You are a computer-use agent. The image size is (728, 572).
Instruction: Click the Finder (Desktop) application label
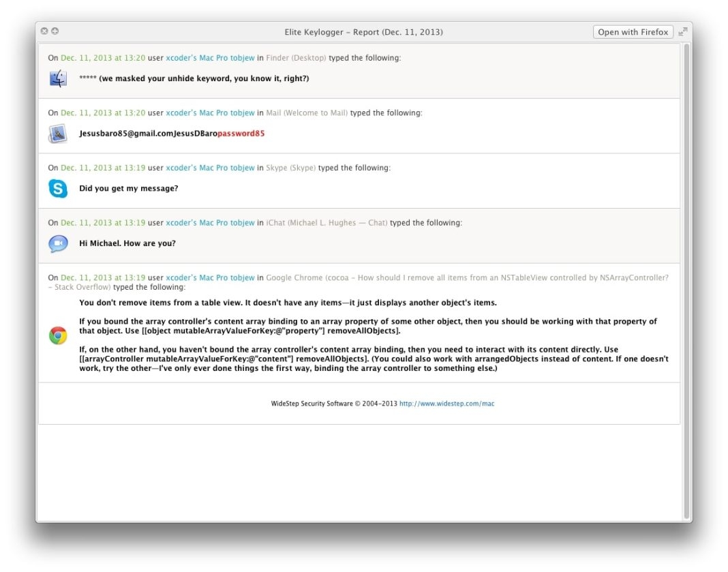(x=296, y=58)
